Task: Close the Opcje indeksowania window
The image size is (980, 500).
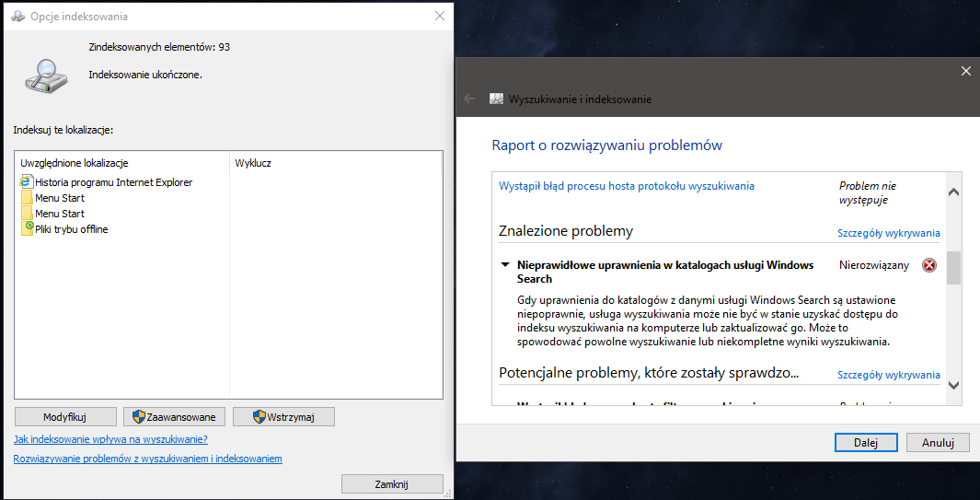Action: (440, 17)
